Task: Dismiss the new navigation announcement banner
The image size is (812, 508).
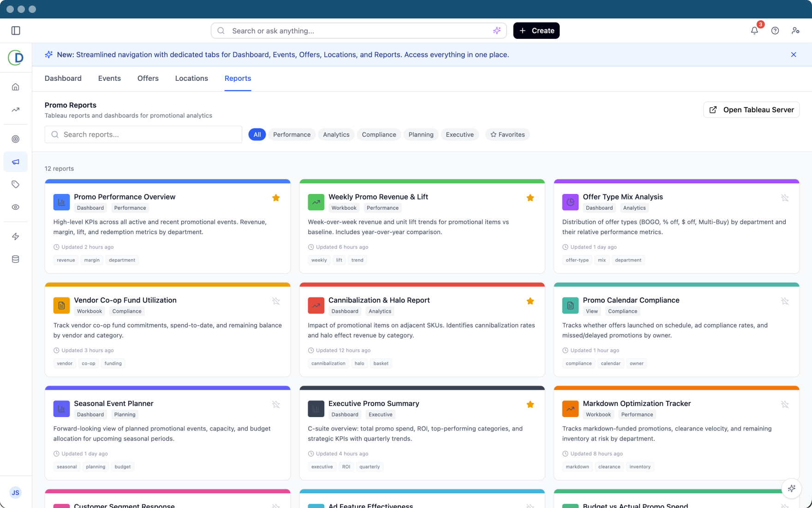Action: point(794,54)
